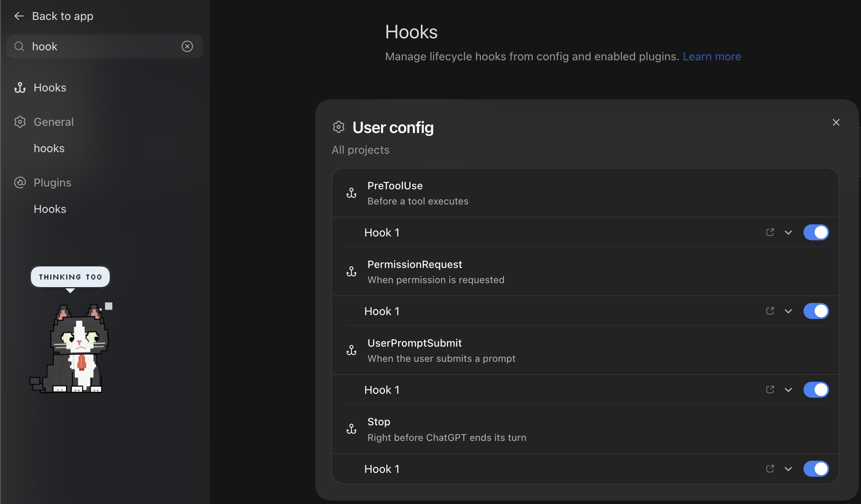The image size is (861, 504).
Task: Click the anchor icon beside sidebar Hooks
Action: click(x=20, y=87)
